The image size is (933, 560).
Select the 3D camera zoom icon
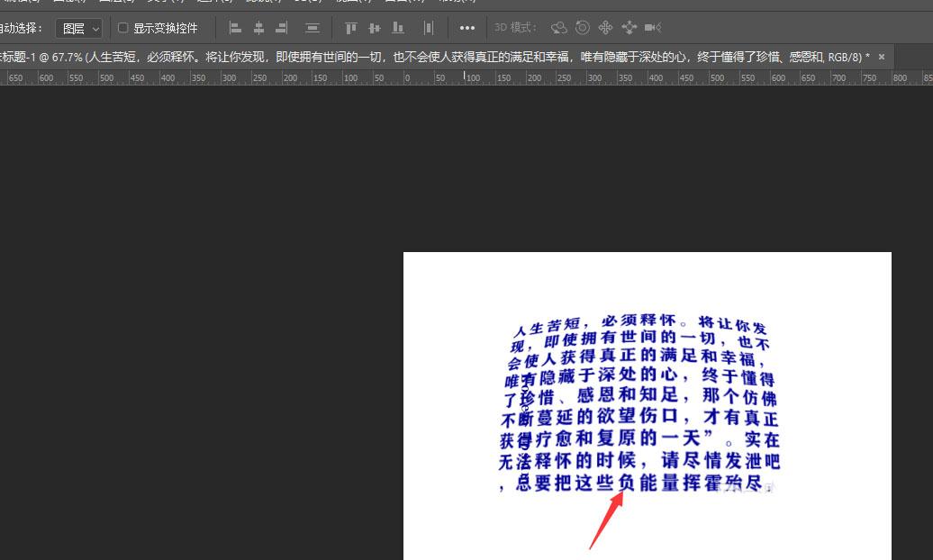[653, 27]
